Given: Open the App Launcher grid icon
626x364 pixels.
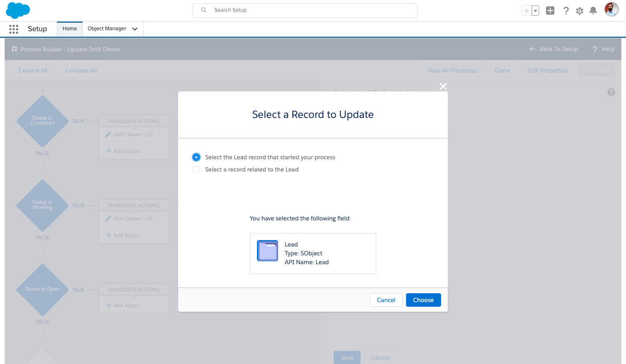Looking at the screenshot, I should tap(13, 29).
